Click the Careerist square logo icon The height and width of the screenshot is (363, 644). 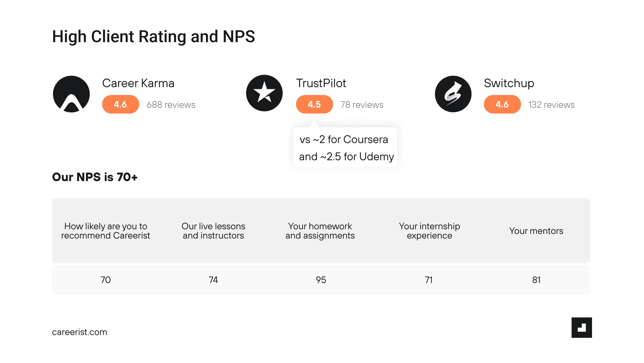pos(582,327)
